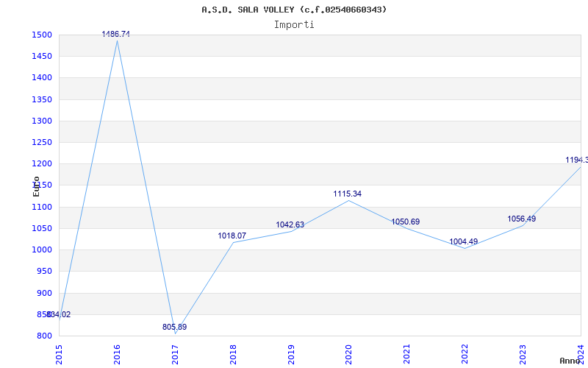Click the 834.02 data label
588x368 pixels.
pyautogui.click(x=59, y=315)
